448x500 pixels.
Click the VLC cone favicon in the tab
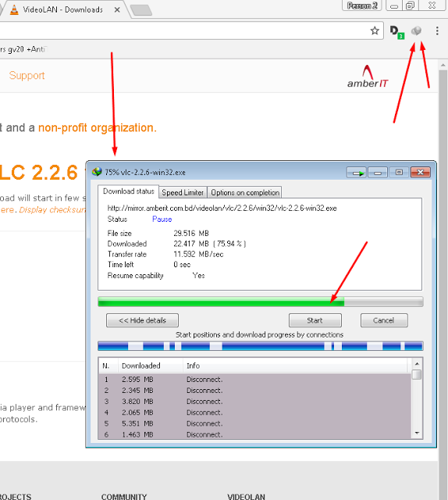[x=14, y=10]
